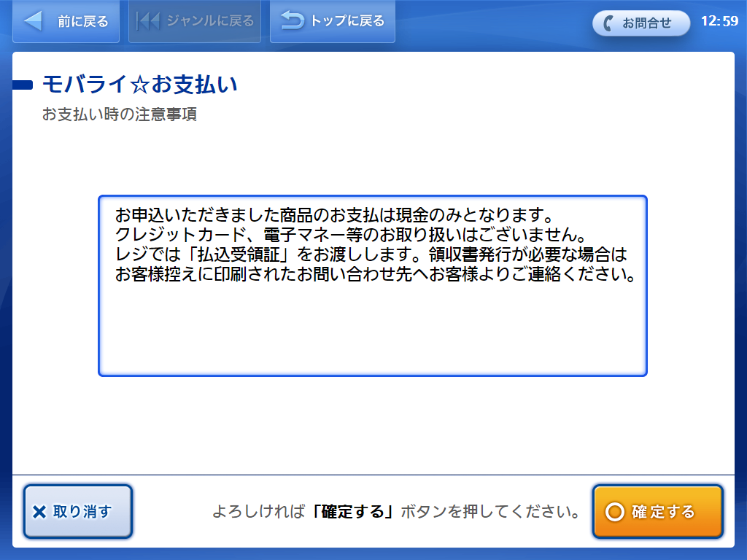Select the ジャンルに戻る label

click(210, 20)
